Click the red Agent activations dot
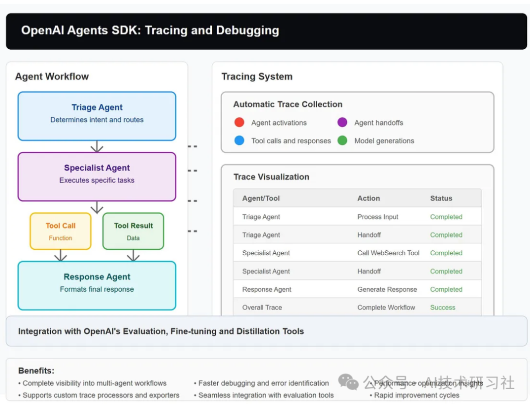Image resolution: width=532 pixels, height=404 pixels. click(239, 123)
